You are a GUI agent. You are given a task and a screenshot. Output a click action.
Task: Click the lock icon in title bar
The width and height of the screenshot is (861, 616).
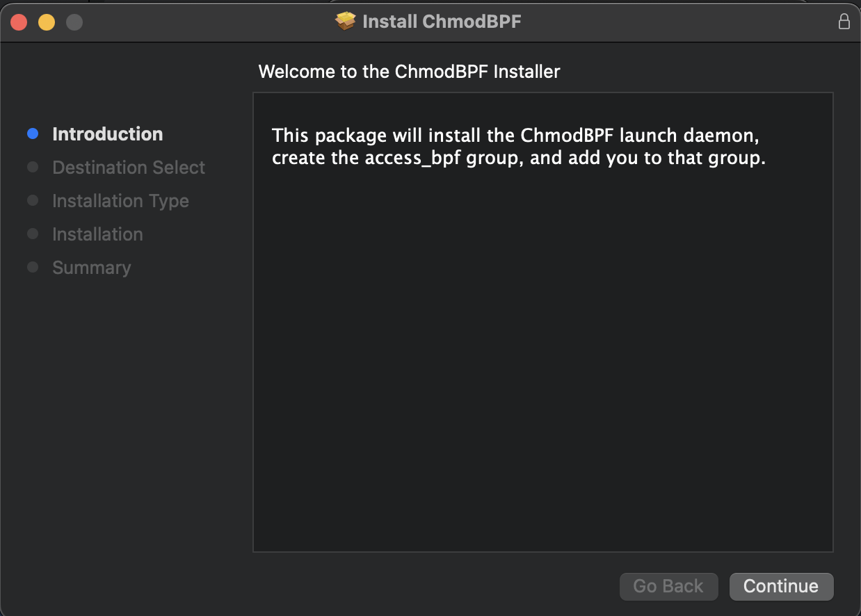click(844, 22)
